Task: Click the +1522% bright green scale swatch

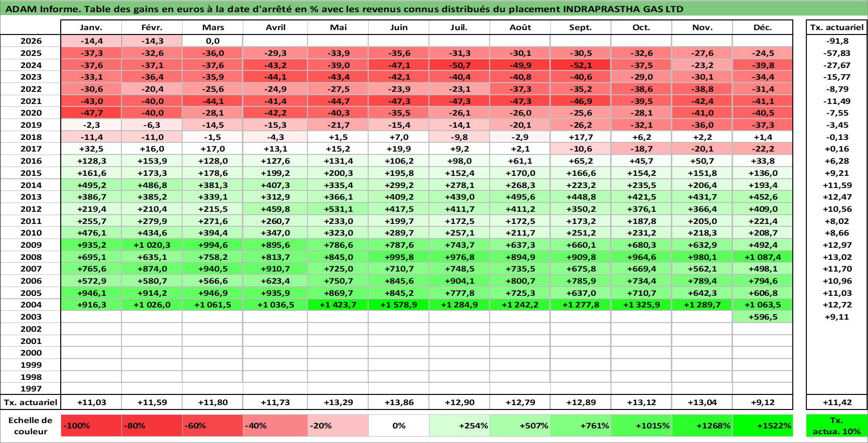Action: point(763,426)
